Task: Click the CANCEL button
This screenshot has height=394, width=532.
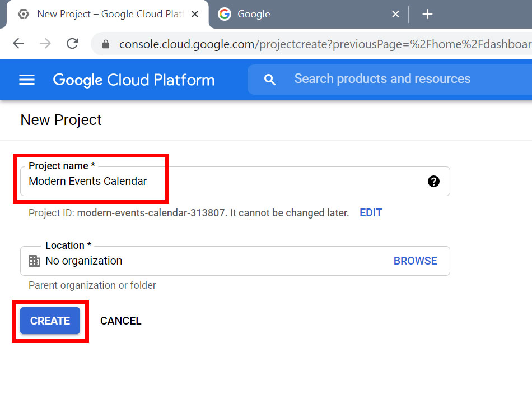Action: click(121, 321)
